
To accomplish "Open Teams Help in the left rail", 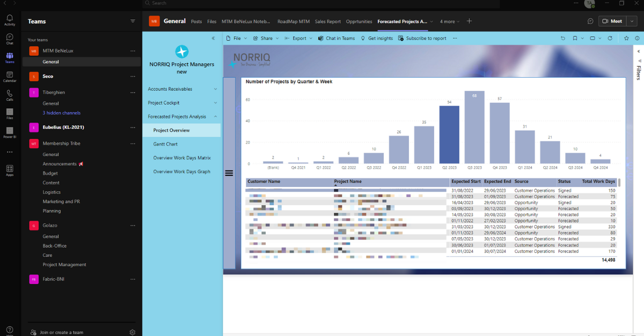I will coord(10,331).
